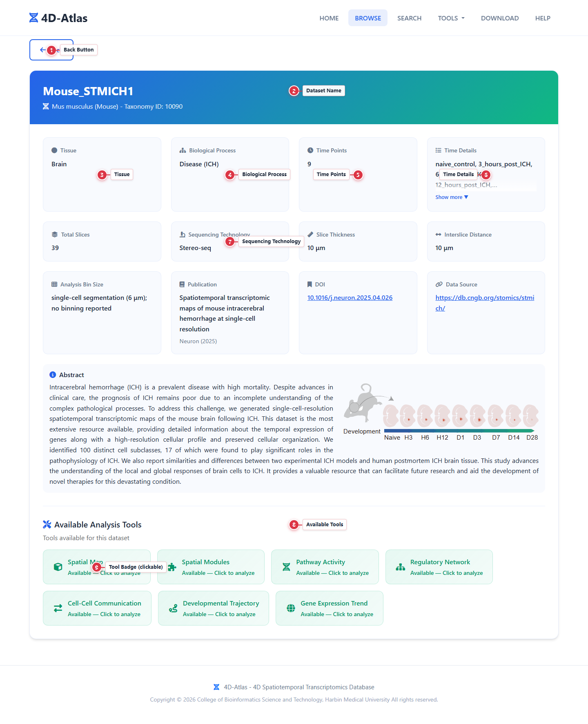Click the info icon beside Abstract

click(x=53, y=375)
